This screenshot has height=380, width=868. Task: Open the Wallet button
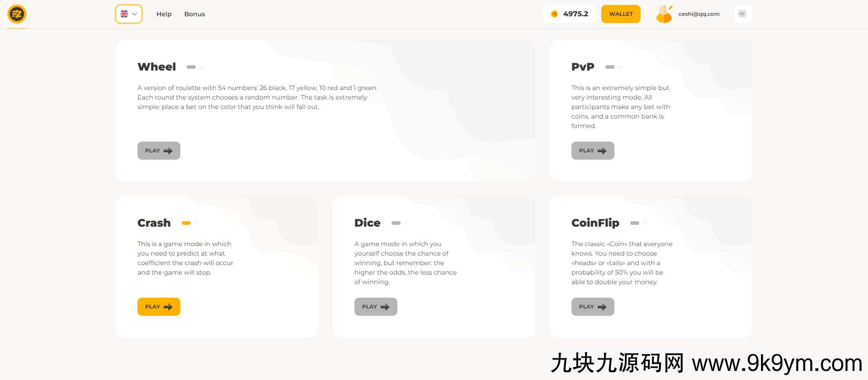621,14
